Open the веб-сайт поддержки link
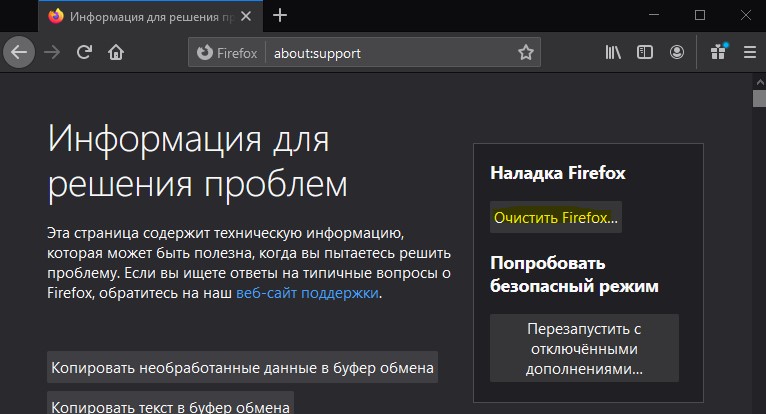The width and height of the screenshot is (766, 414). point(307,293)
